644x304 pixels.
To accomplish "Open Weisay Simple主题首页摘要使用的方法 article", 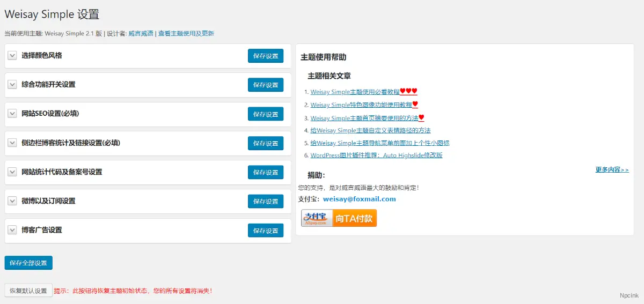I will [x=364, y=118].
